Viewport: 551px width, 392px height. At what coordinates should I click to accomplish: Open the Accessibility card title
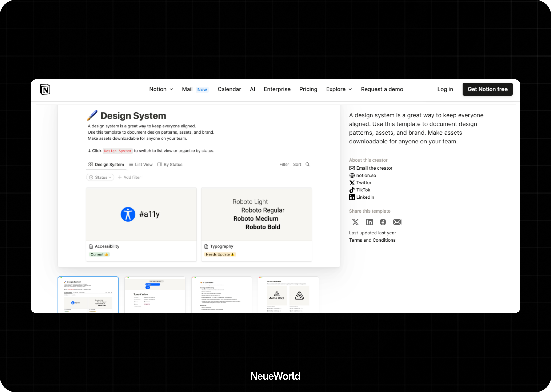tap(107, 246)
